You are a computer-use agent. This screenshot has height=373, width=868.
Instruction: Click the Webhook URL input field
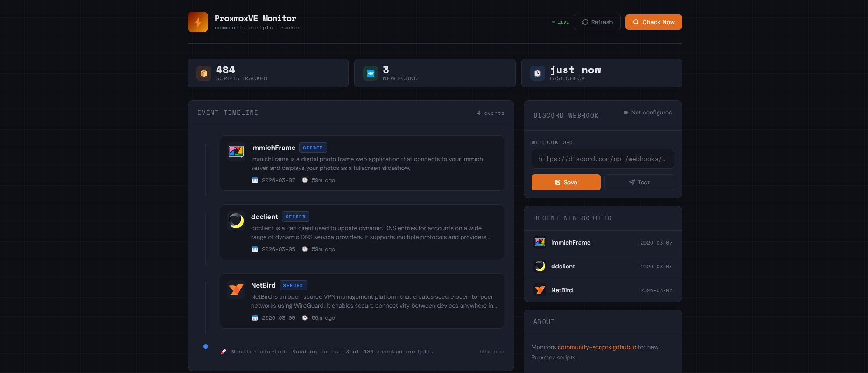click(x=602, y=159)
